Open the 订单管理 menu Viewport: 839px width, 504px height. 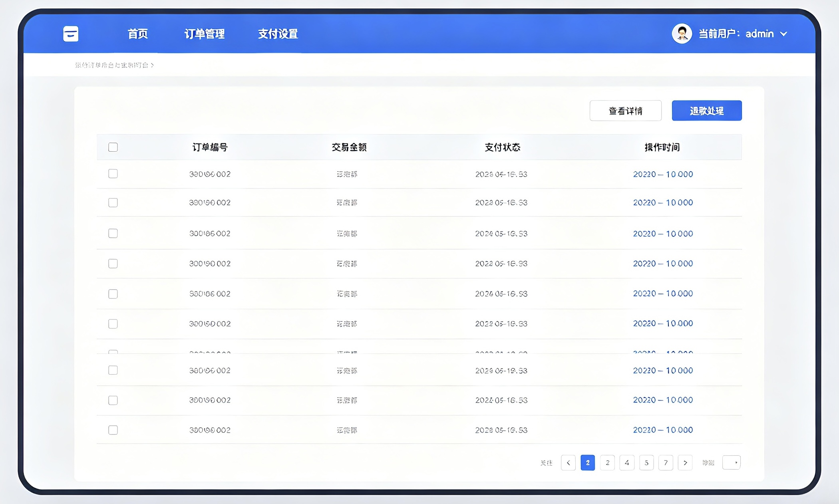click(204, 34)
